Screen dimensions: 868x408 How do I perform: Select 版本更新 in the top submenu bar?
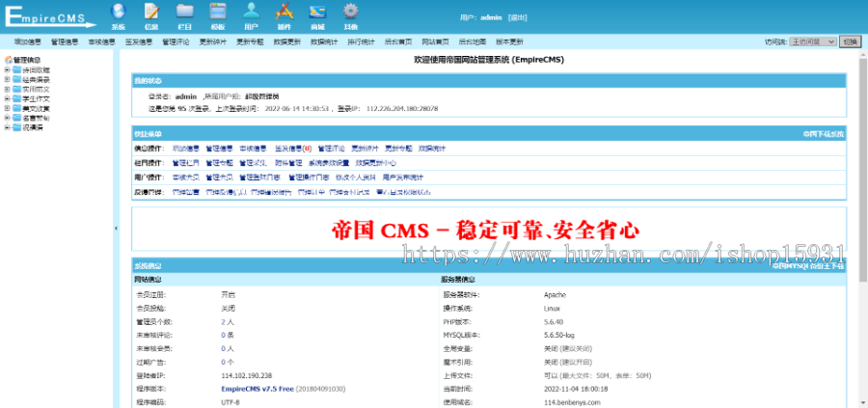509,41
